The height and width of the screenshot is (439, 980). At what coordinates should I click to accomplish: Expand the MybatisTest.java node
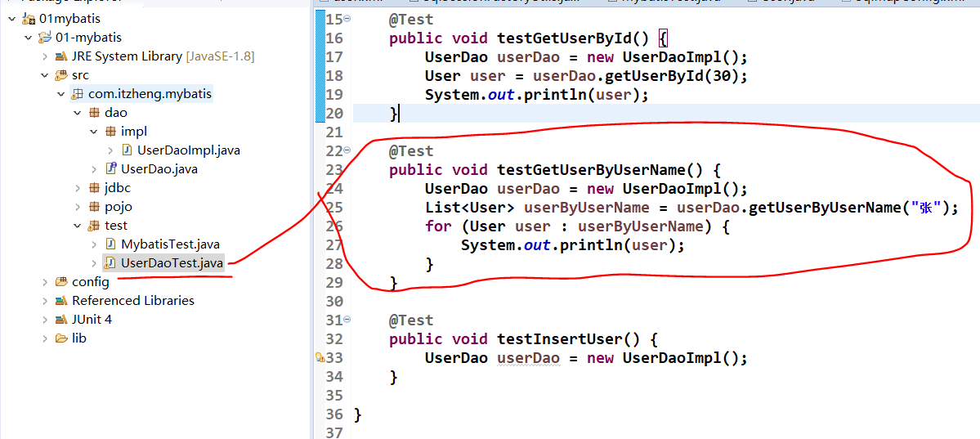pyautogui.click(x=94, y=244)
